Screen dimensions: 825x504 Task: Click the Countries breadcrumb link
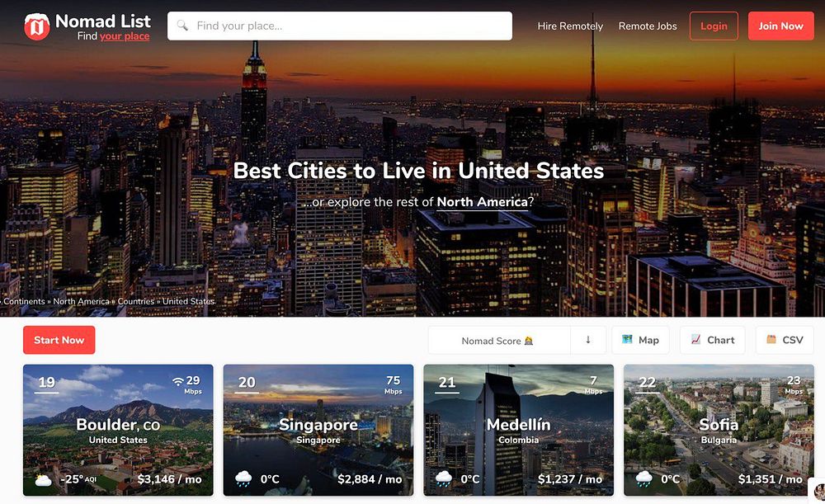click(136, 301)
